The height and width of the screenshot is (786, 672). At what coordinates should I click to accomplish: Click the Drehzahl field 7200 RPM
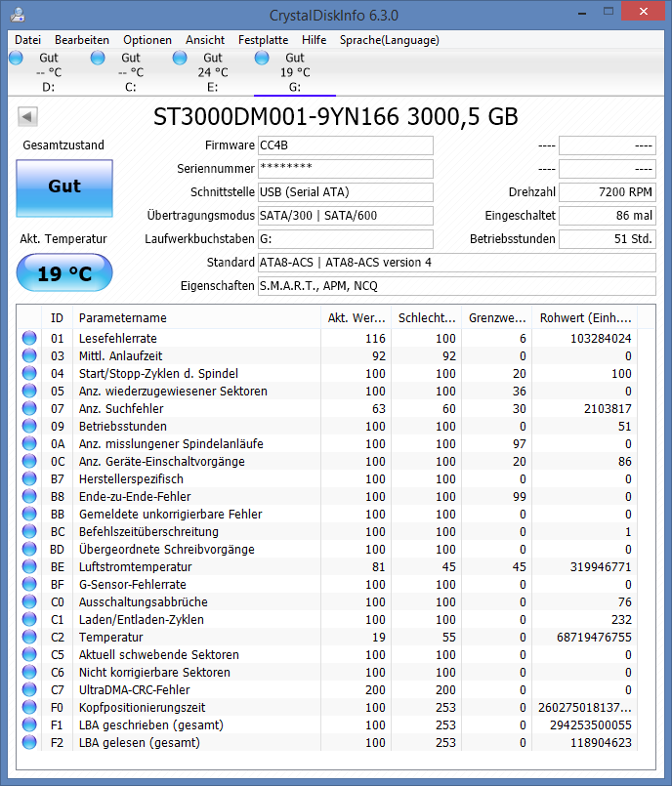[x=608, y=192]
